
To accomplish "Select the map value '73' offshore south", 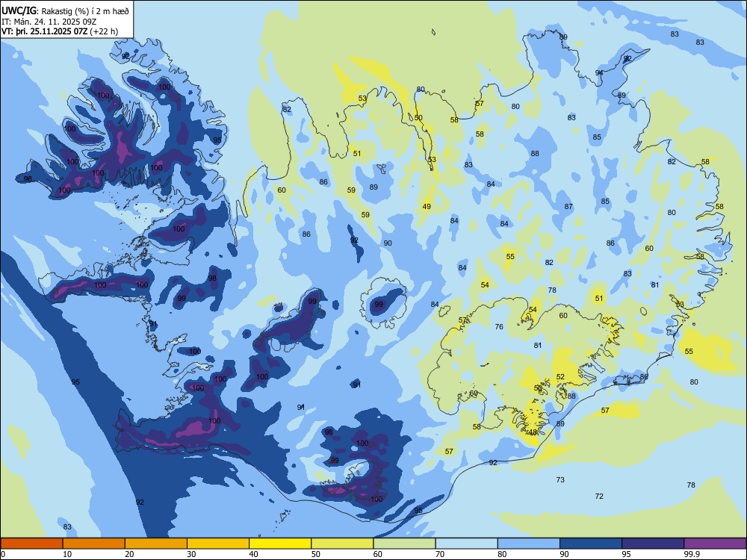I will click(x=560, y=479).
